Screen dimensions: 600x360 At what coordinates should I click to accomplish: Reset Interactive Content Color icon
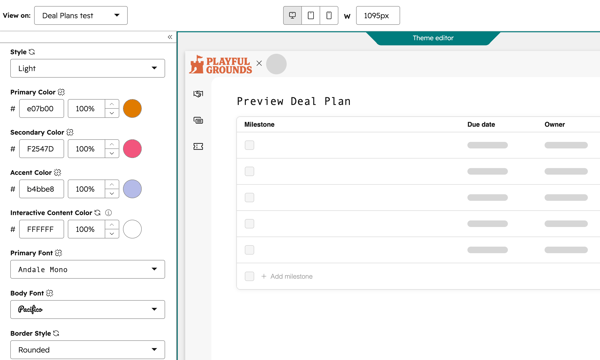pos(98,212)
